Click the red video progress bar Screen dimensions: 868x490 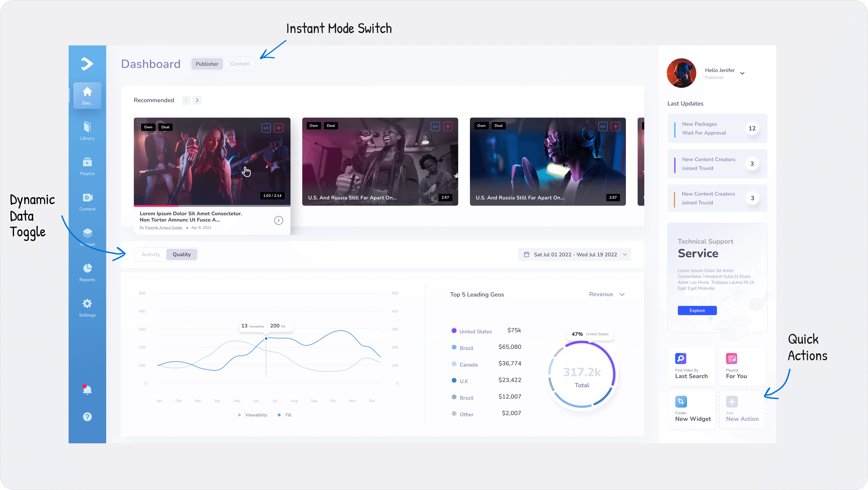tap(156, 205)
